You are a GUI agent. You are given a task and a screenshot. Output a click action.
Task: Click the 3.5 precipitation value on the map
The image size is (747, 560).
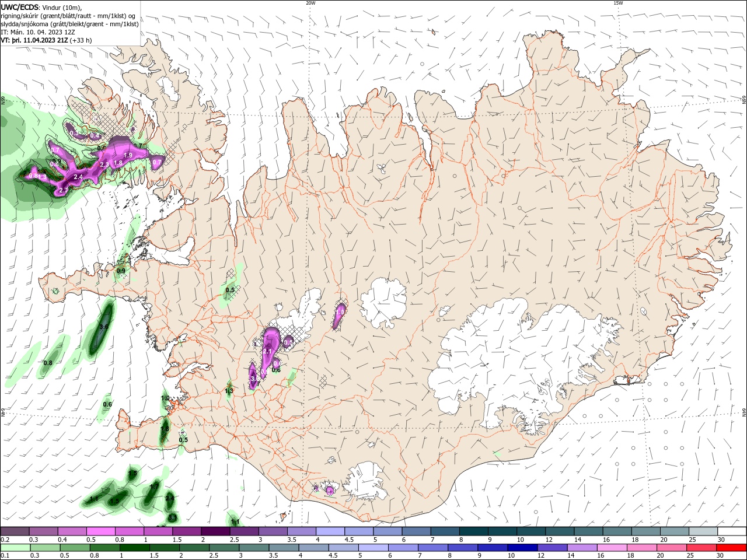(104, 327)
